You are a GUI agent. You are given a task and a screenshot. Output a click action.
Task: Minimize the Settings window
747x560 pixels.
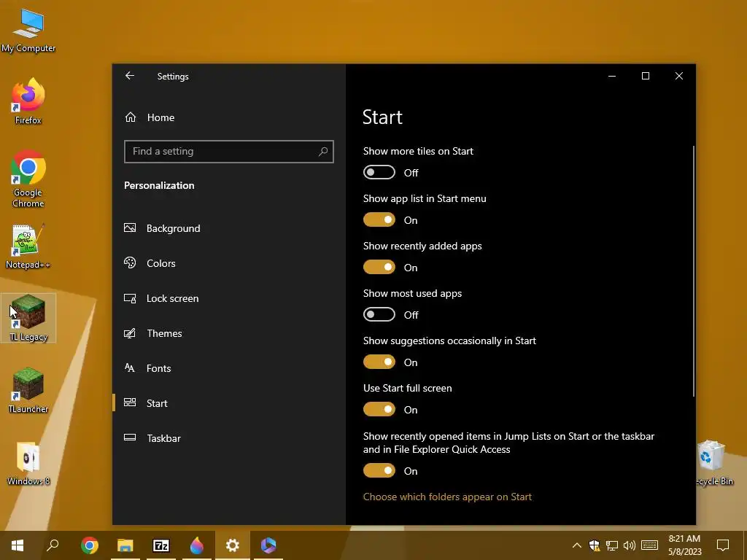612,76
